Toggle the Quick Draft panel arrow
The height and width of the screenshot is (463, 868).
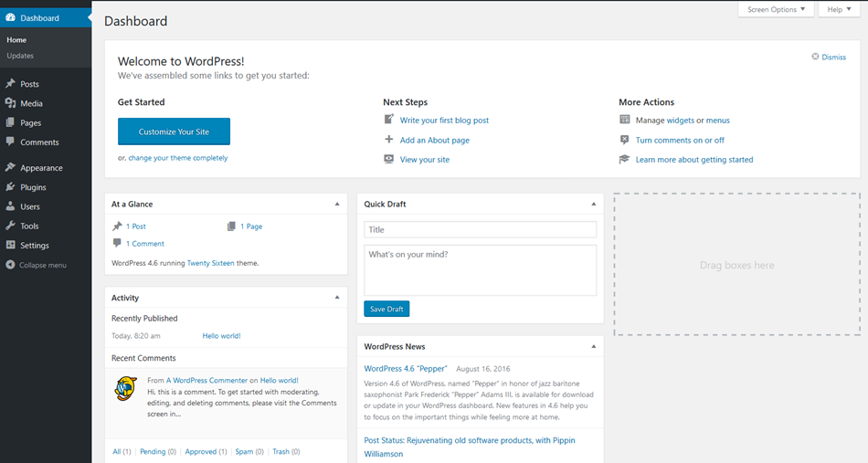tap(593, 205)
